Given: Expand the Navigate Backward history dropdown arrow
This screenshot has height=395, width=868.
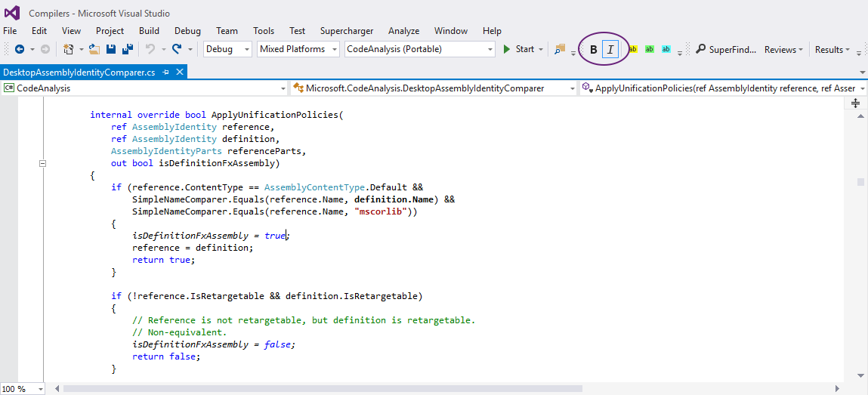Looking at the screenshot, I should point(32,49).
